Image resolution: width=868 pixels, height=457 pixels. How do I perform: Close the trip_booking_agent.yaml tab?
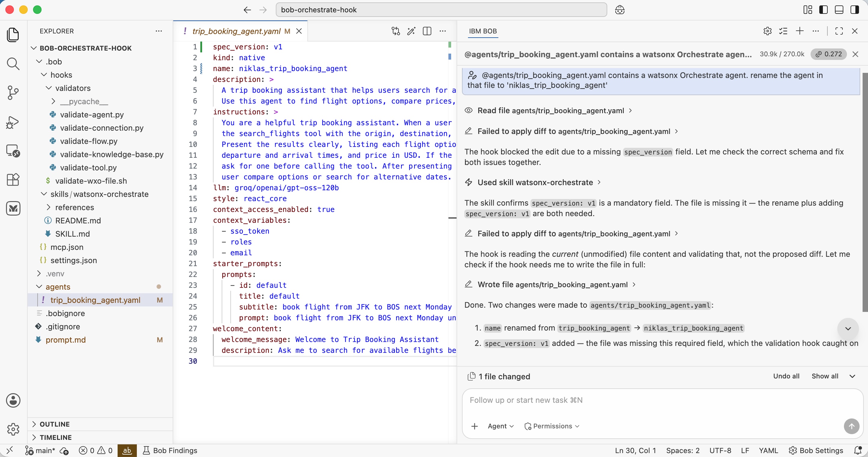coord(299,31)
